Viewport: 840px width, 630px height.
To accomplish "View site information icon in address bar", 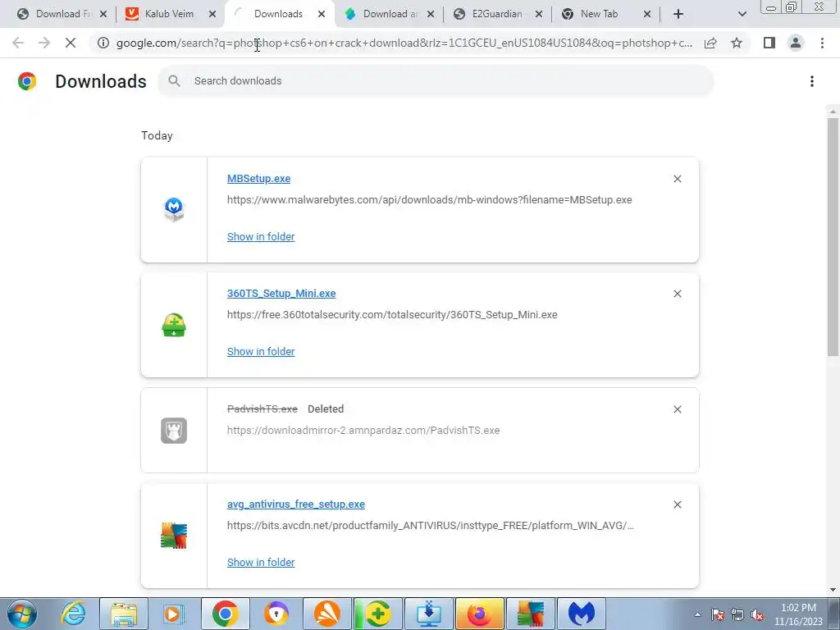I will pyautogui.click(x=103, y=43).
